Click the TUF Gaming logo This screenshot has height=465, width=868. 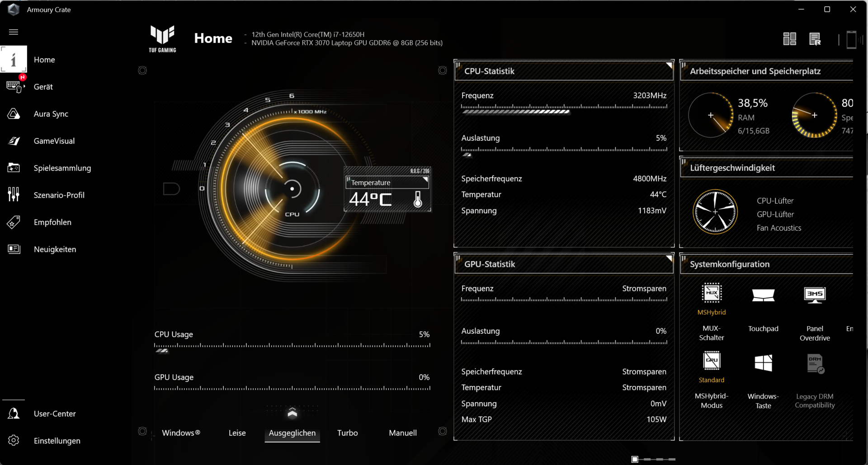[x=162, y=39]
